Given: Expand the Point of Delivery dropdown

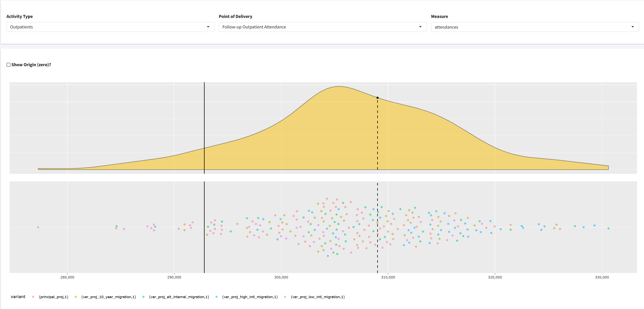Looking at the screenshot, I should point(322,27).
